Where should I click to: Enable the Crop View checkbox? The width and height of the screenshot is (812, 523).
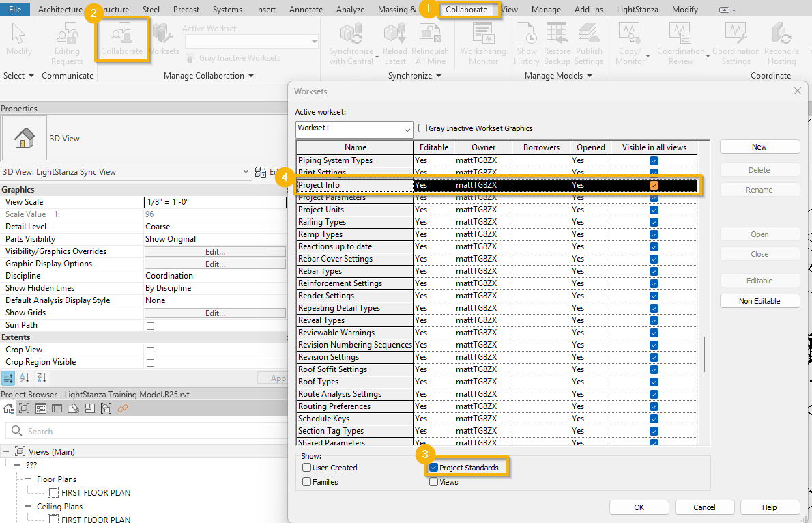point(150,350)
